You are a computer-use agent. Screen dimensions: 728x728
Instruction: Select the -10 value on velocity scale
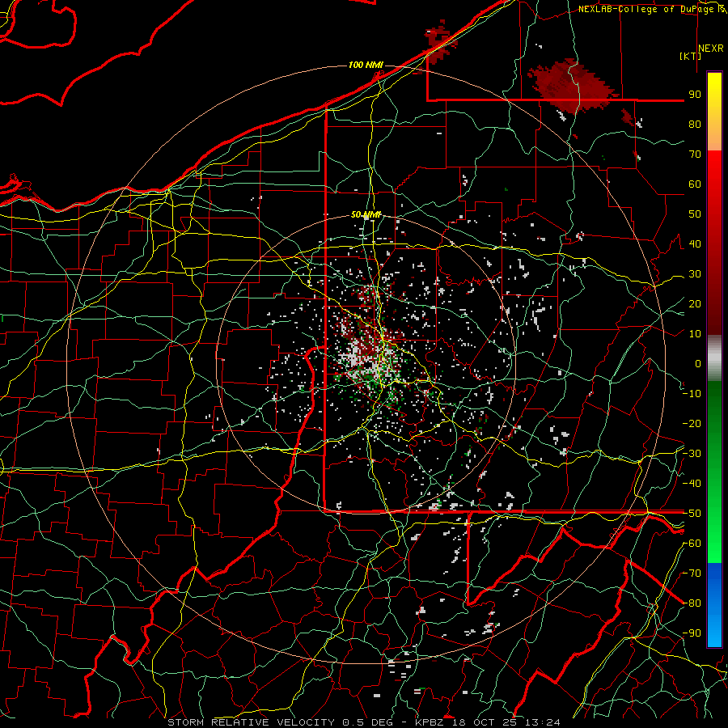[x=692, y=394]
